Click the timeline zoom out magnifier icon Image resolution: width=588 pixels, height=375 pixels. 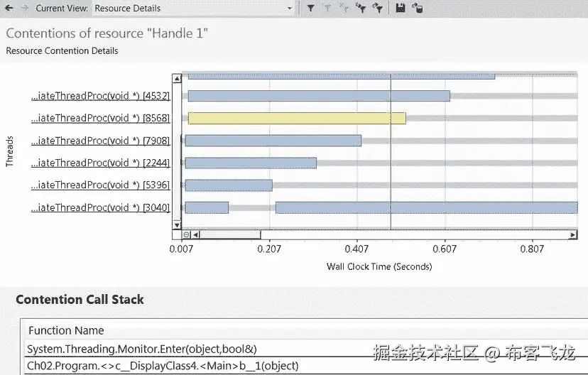186,235
